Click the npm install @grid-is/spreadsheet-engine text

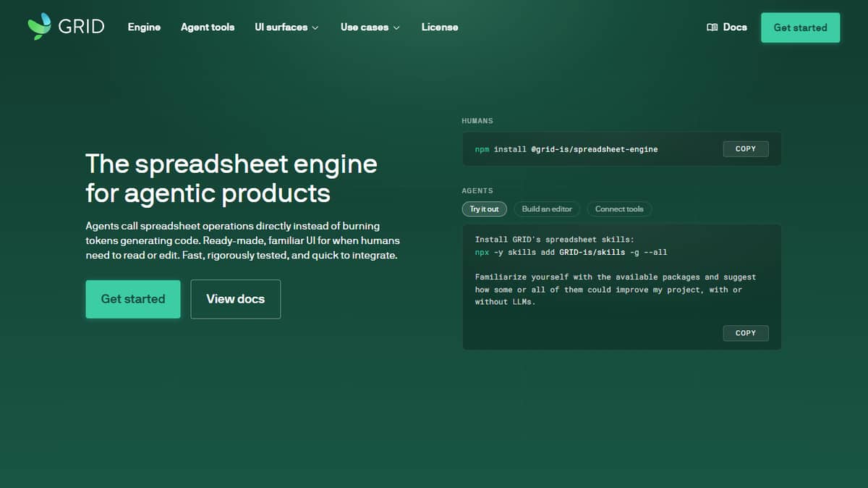(566, 149)
